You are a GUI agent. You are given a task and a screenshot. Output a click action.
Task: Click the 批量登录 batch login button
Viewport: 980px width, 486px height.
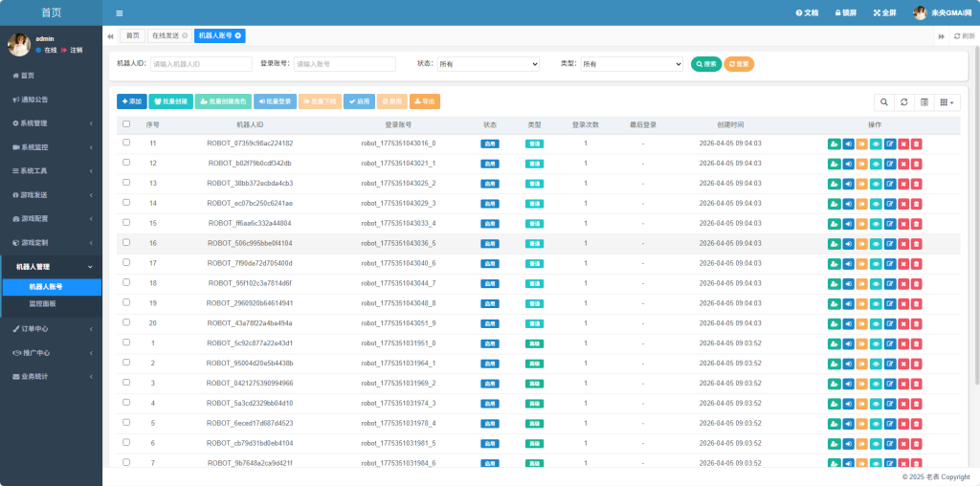point(275,101)
